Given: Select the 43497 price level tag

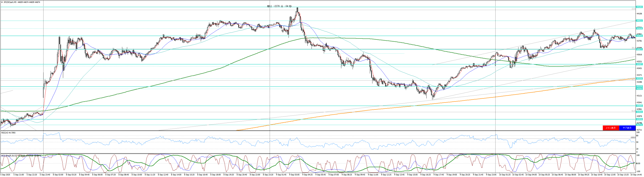Looking at the screenshot, I should coord(639,64).
